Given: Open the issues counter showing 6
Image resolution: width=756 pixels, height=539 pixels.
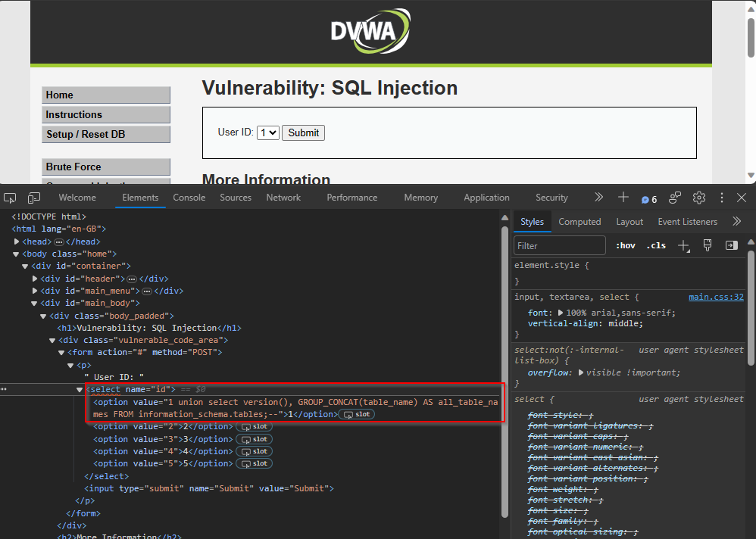Looking at the screenshot, I should (x=649, y=199).
